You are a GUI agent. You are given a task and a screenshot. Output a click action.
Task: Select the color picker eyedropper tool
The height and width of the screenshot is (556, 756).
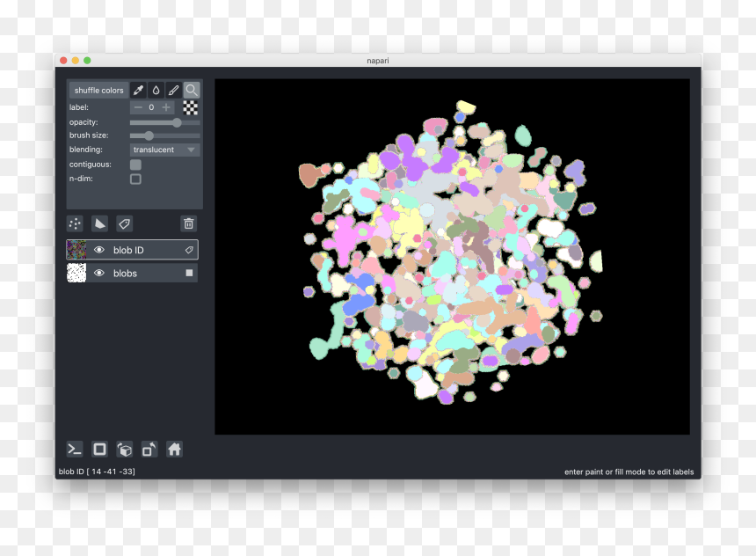click(x=138, y=91)
